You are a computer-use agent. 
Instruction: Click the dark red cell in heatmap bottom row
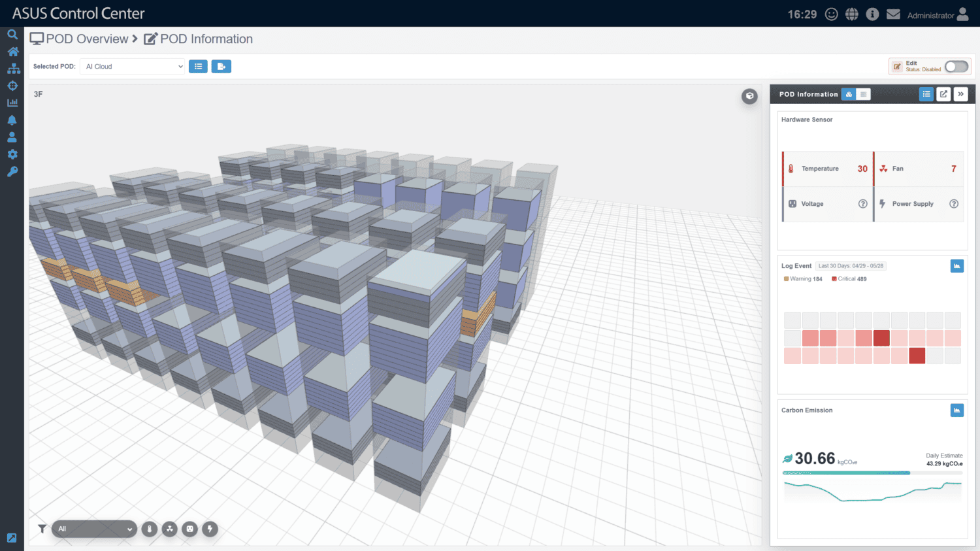(917, 356)
